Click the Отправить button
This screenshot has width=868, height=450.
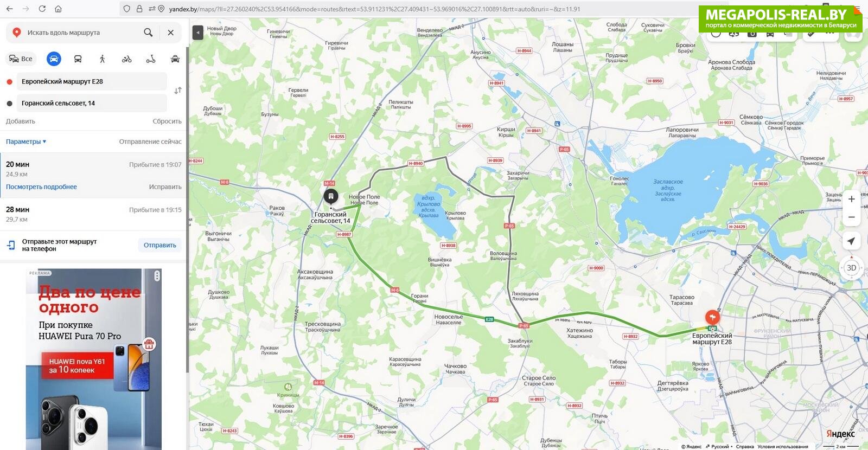click(x=160, y=245)
